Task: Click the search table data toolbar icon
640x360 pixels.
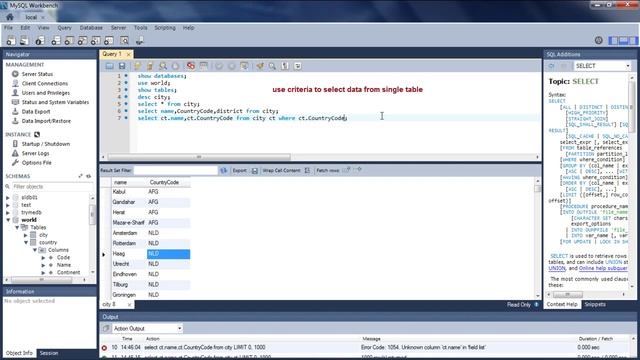Action: point(124,40)
